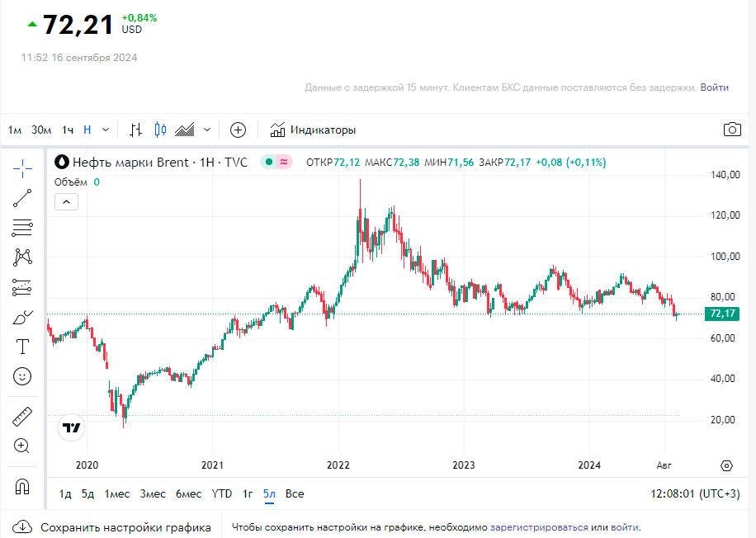
Task: Select the trend line drawing tool
Action: tap(22, 197)
